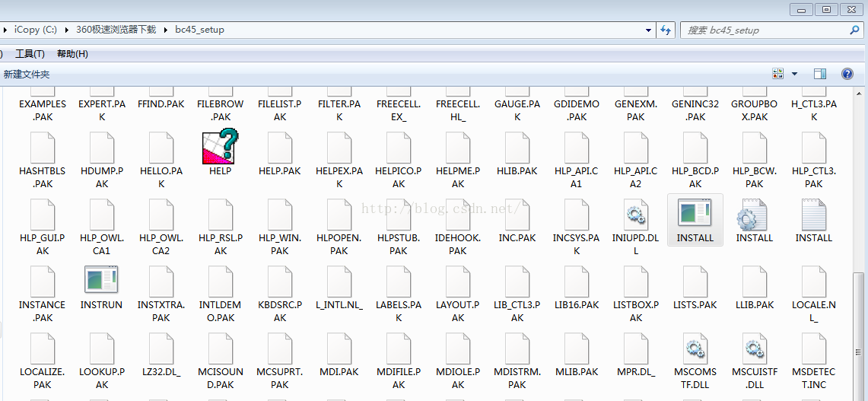Click the FREECELL.HL_ file name
The height and width of the screenshot is (401, 868).
tap(458, 110)
